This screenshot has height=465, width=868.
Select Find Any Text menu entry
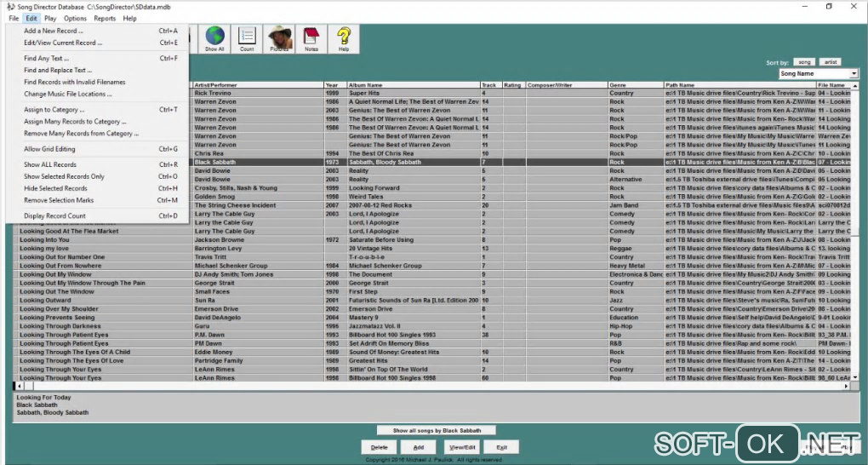point(97,58)
